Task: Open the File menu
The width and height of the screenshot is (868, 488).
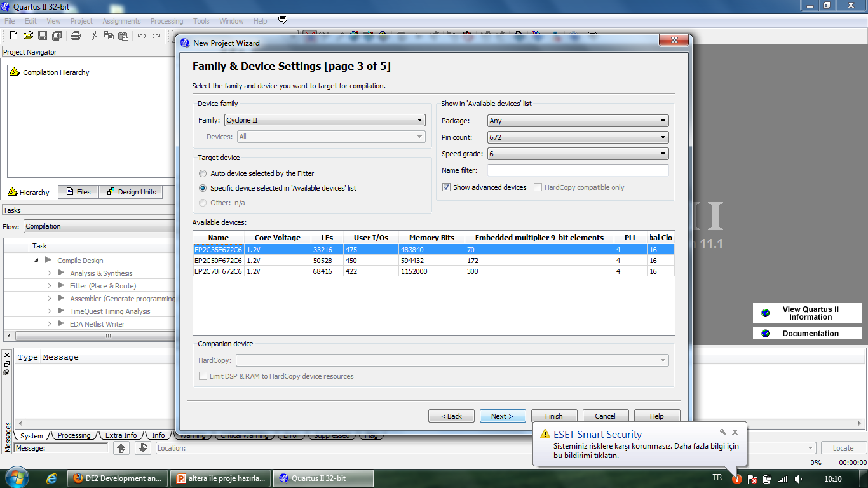Action: pyautogui.click(x=10, y=21)
